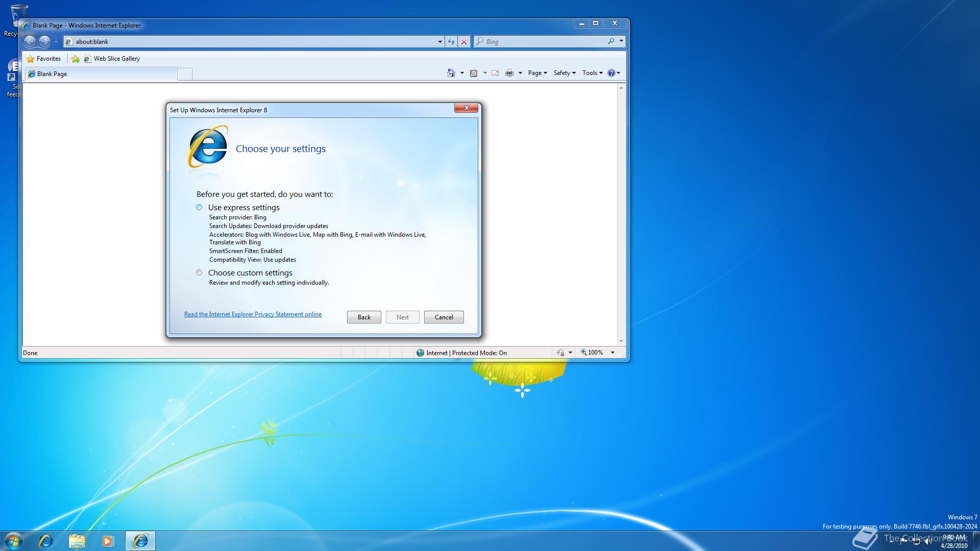Open search provider dropdown next to Bing box
Screen dimensions: 980x551
click(x=621, y=41)
